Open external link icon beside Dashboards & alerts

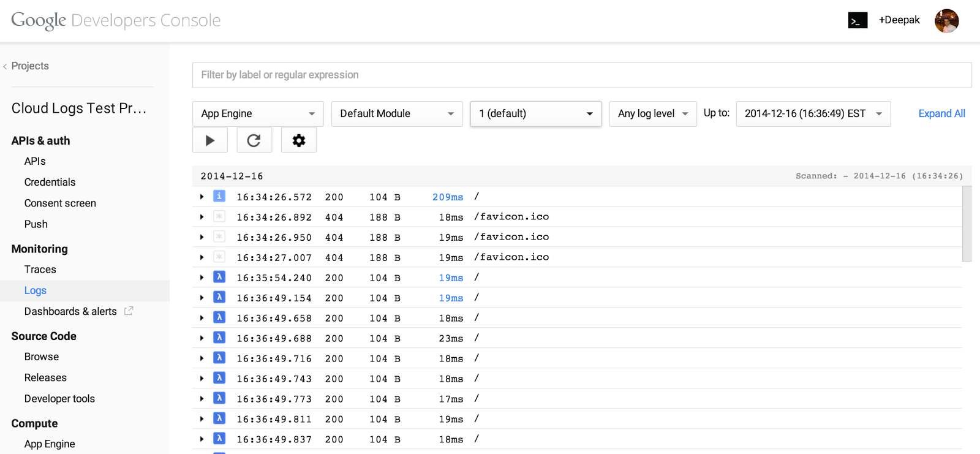(129, 311)
